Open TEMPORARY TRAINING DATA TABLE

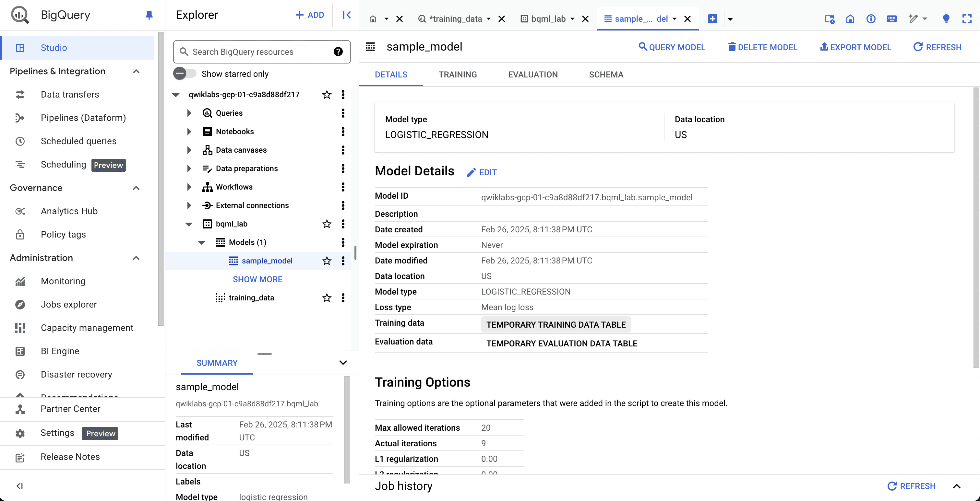click(x=556, y=325)
